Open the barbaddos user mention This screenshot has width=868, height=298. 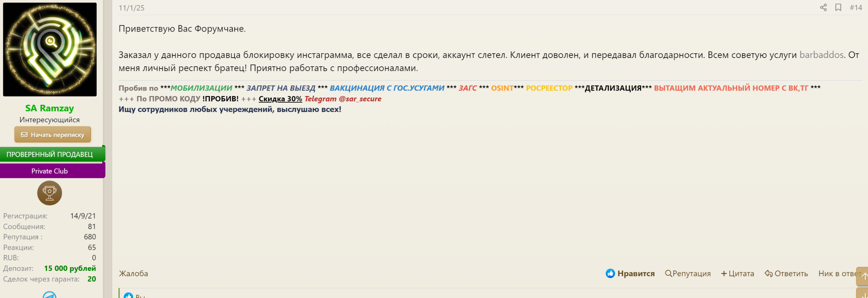coord(822,55)
